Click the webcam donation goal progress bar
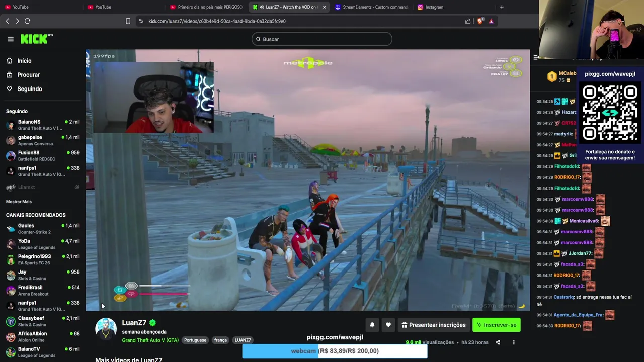This screenshot has width=644, height=362. click(x=335, y=351)
